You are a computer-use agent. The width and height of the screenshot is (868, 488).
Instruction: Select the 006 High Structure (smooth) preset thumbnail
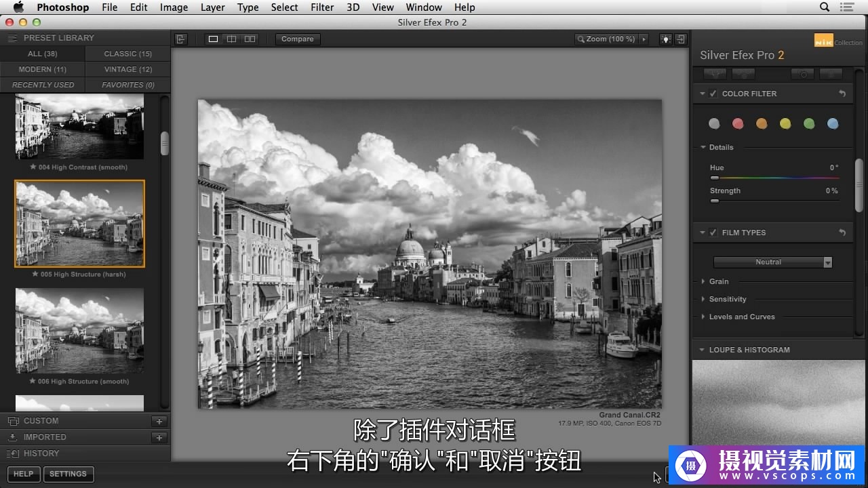(x=79, y=331)
